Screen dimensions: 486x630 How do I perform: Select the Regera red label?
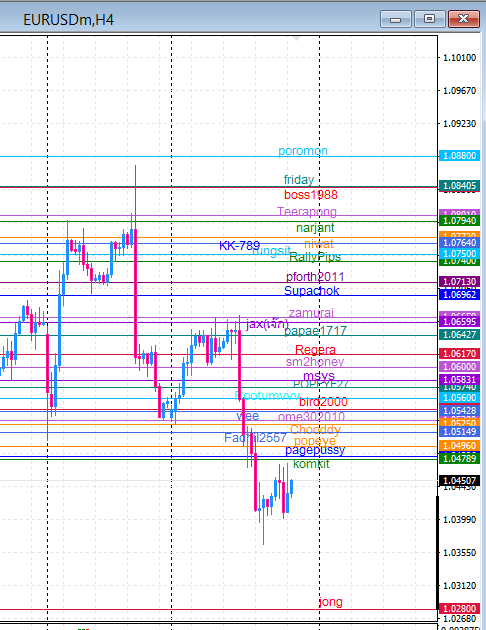pyautogui.click(x=315, y=350)
